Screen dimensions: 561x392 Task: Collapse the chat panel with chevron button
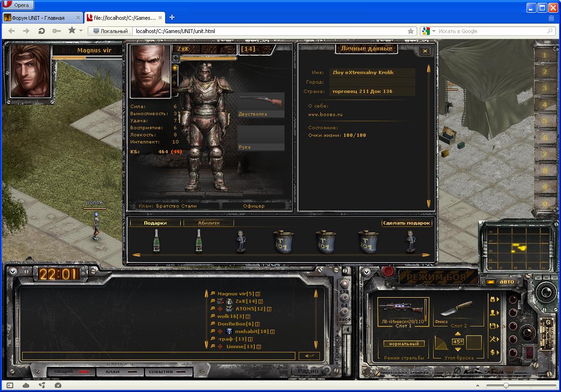coord(13,271)
